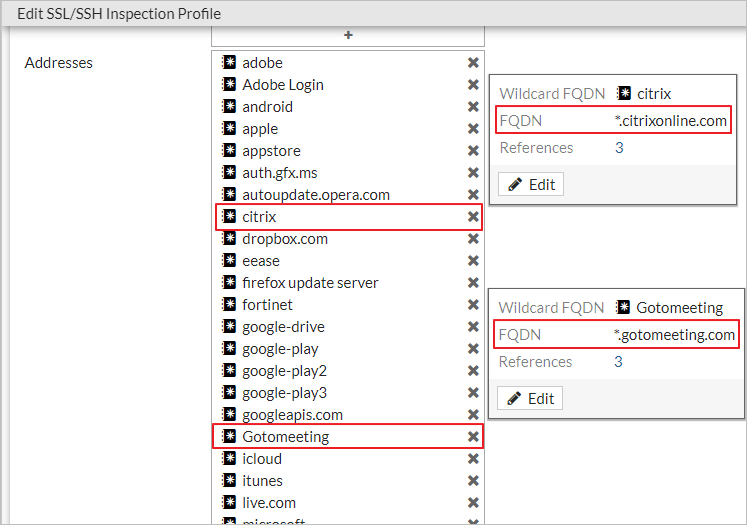The image size is (747, 525).
Task: Edit the citrix wildcard FQDN
Action: tap(531, 184)
